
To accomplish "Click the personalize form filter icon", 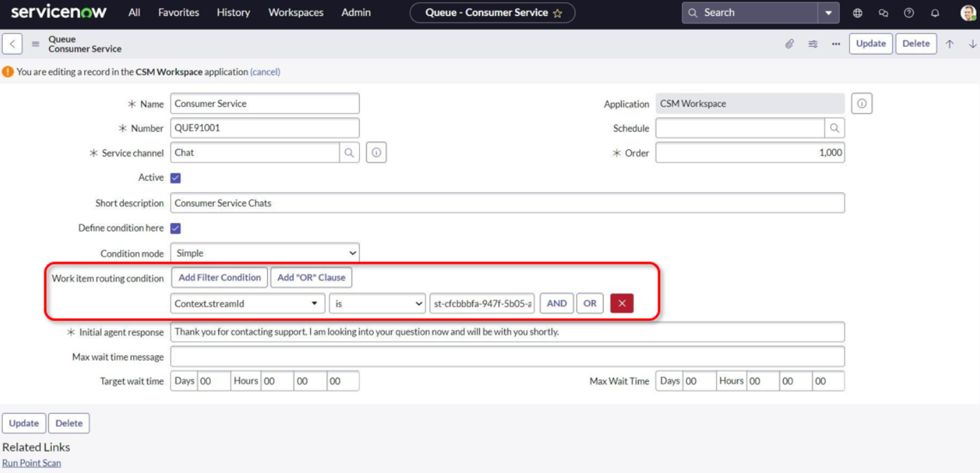I will tap(813, 44).
